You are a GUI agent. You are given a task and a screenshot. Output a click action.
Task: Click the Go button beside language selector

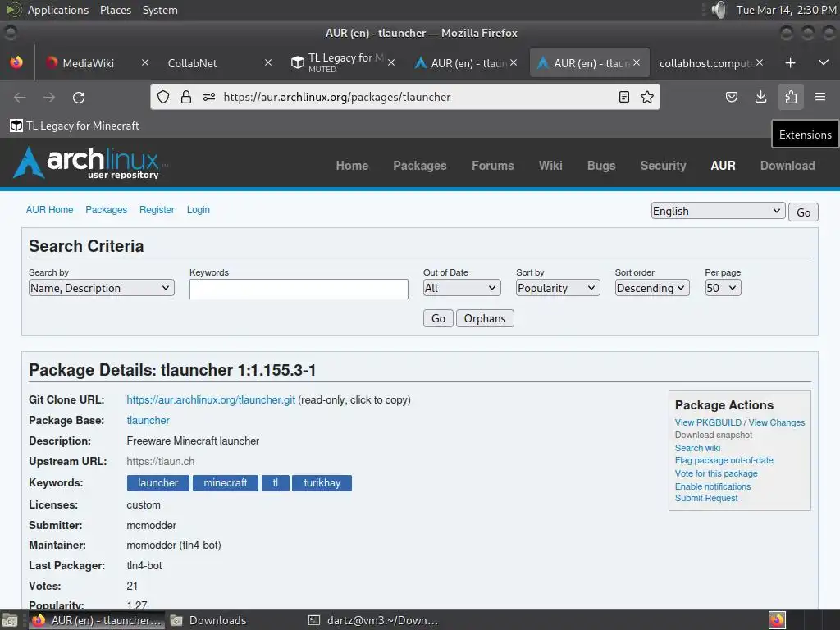coord(803,212)
